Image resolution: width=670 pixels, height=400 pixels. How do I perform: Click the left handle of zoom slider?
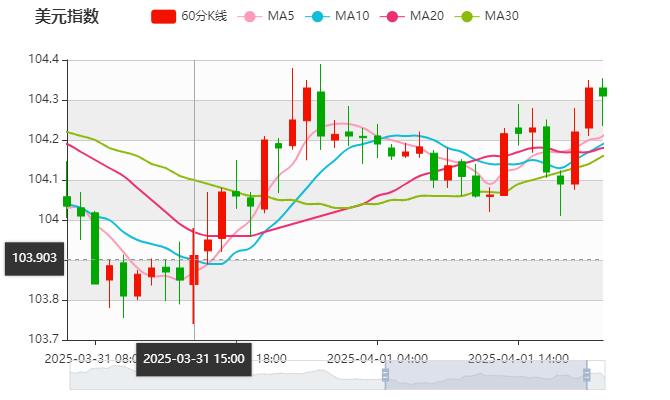[x=384, y=375]
